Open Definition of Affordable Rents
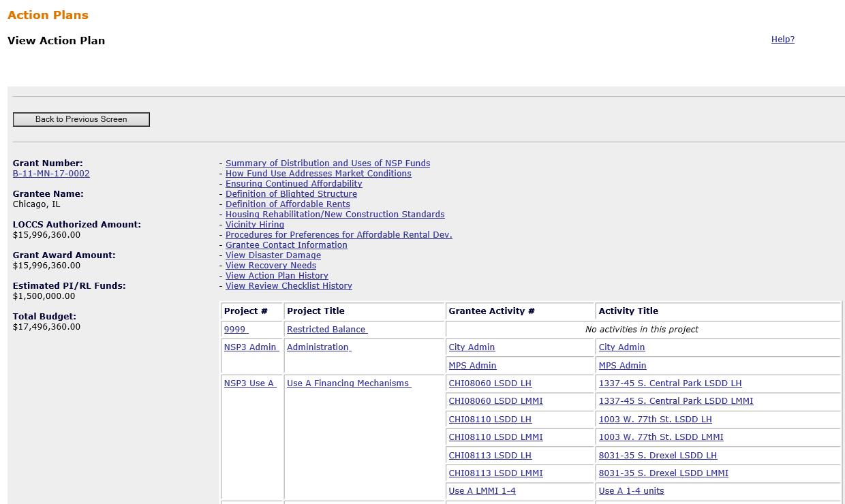The height and width of the screenshot is (504, 845). click(288, 204)
